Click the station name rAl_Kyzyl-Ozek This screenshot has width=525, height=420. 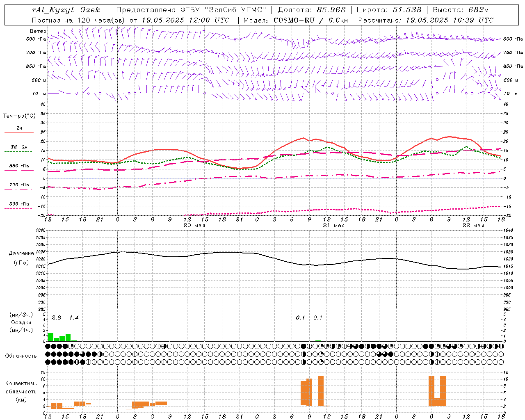point(66,10)
